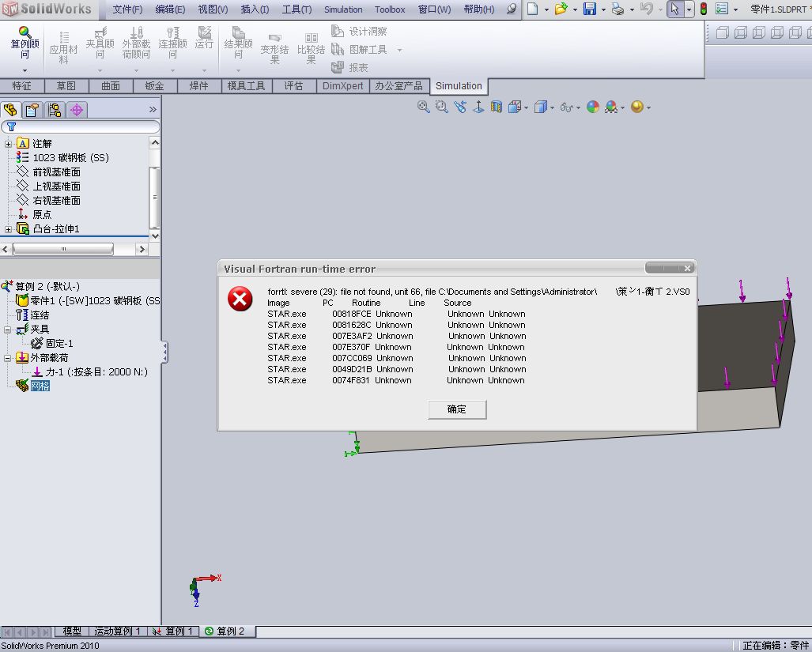Open the display style dropdown arrow
The image size is (812, 652).
552,107
